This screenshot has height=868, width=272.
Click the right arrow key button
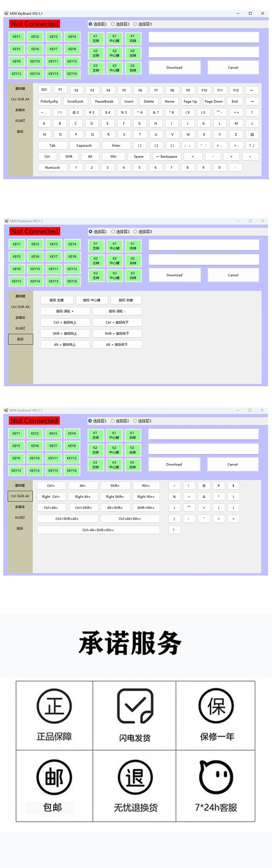point(252,101)
